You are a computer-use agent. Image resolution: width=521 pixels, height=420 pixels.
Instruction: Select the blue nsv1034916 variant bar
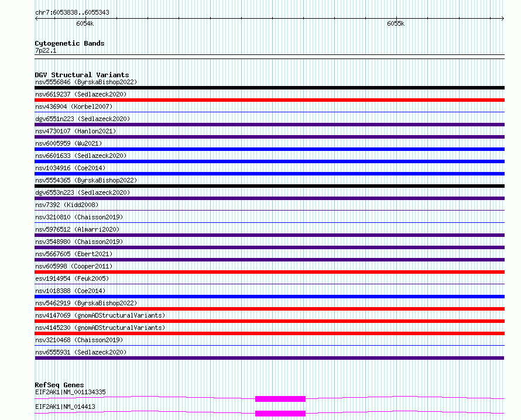point(269,174)
